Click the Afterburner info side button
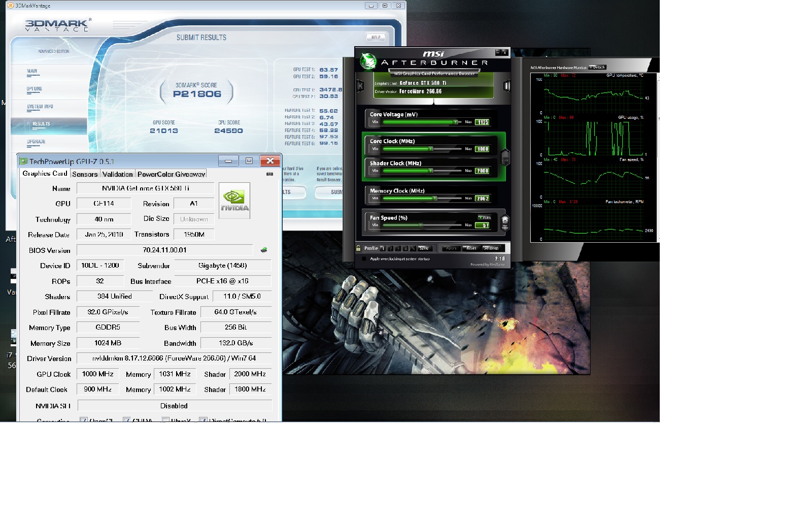 click(x=506, y=86)
